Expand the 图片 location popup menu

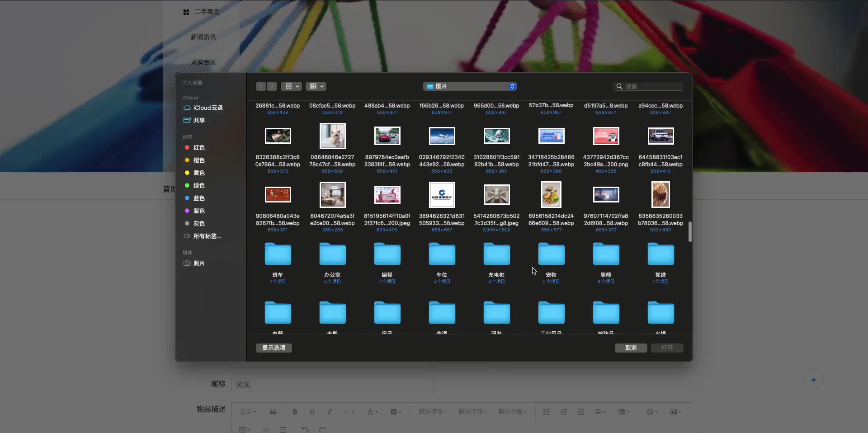(470, 86)
